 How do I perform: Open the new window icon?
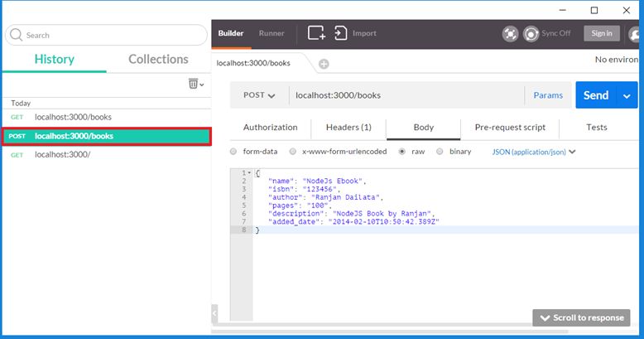[316, 33]
